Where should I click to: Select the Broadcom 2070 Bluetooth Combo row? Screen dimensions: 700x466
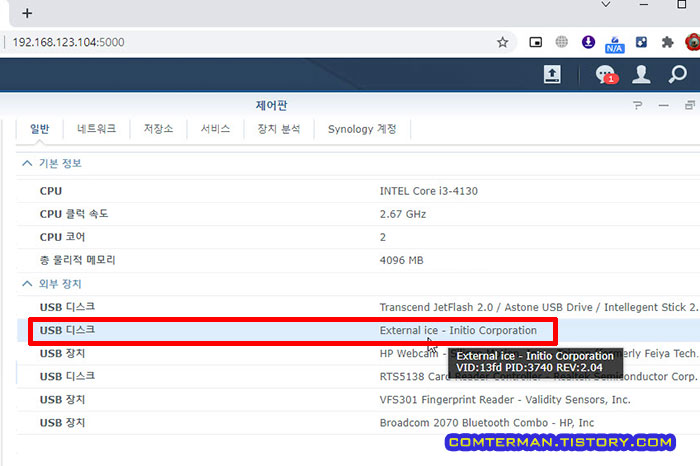pyautogui.click(x=358, y=423)
